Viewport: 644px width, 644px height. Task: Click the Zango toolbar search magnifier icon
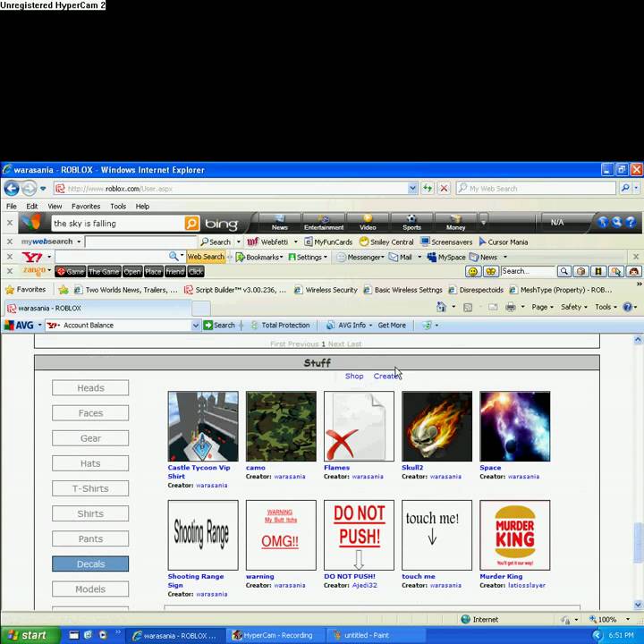564,272
